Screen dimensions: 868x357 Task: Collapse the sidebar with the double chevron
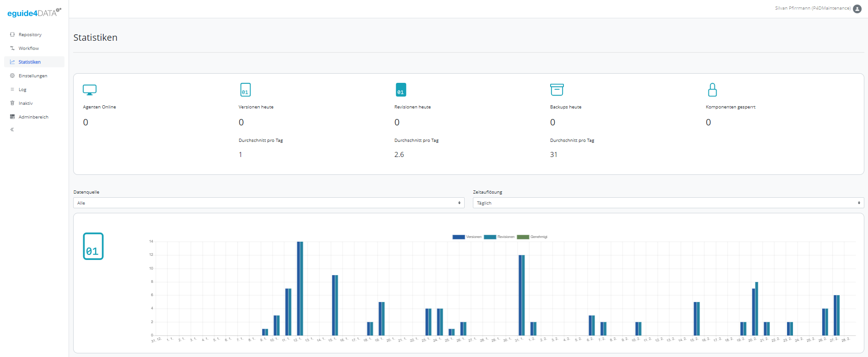click(x=12, y=130)
